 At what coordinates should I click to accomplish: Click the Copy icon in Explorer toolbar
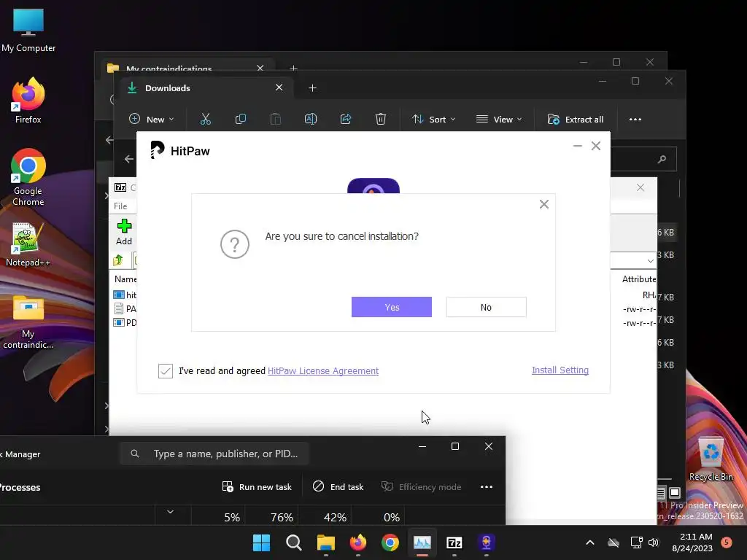click(241, 119)
